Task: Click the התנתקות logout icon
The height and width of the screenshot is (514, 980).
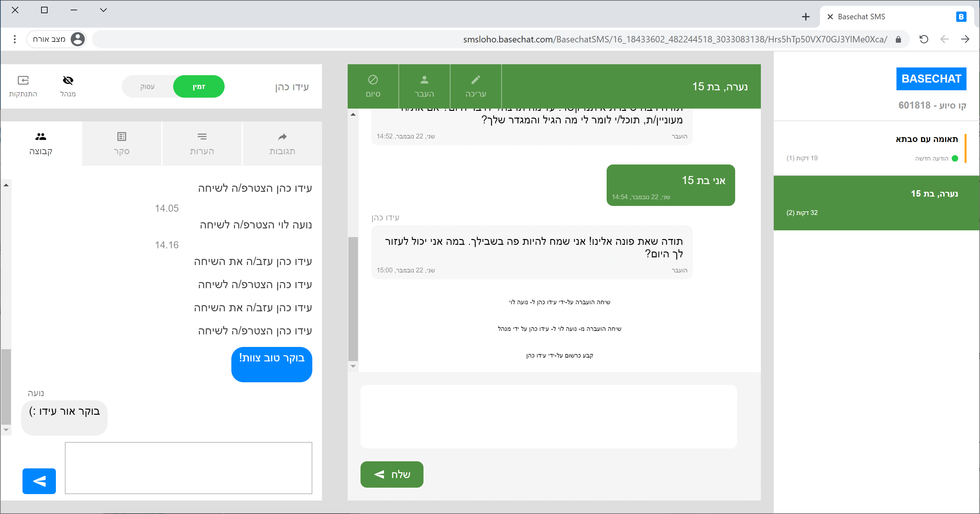Action: (x=23, y=80)
